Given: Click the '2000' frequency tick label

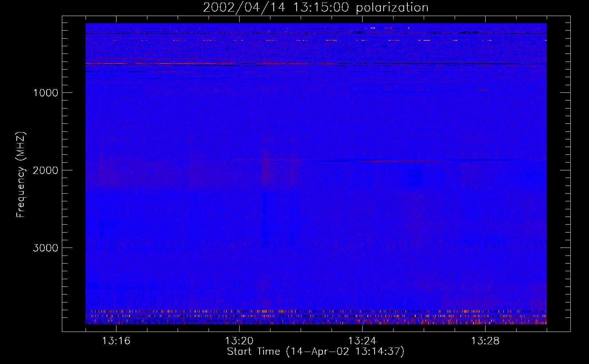Looking at the screenshot, I should 46,170.
